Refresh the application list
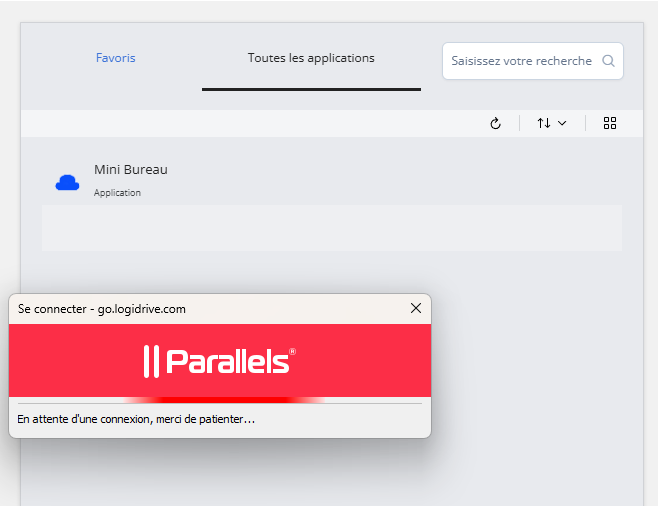This screenshot has width=658, height=506. [x=495, y=123]
